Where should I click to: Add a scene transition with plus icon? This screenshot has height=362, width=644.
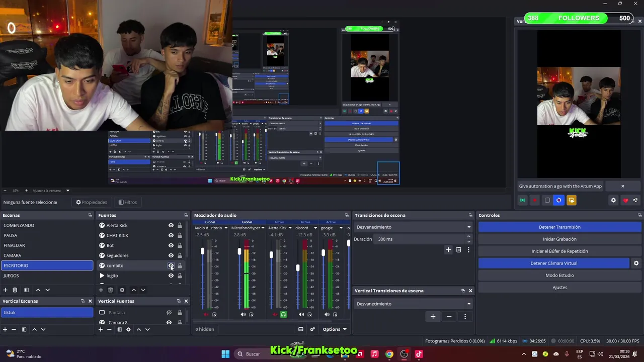pyautogui.click(x=448, y=250)
